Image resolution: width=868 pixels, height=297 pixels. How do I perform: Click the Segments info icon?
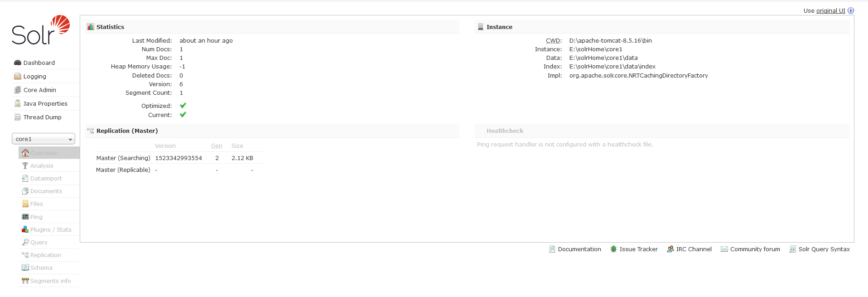(x=25, y=281)
